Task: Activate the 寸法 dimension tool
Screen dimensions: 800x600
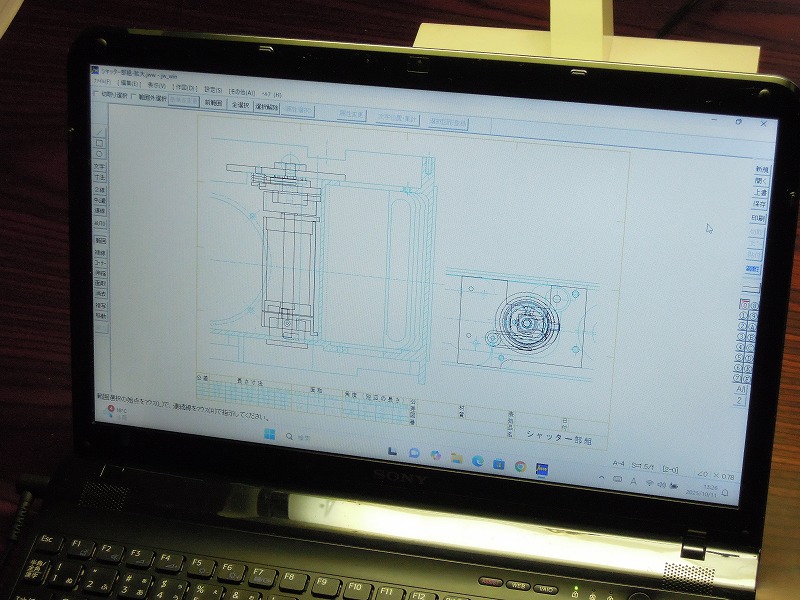Action: tap(100, 177)
